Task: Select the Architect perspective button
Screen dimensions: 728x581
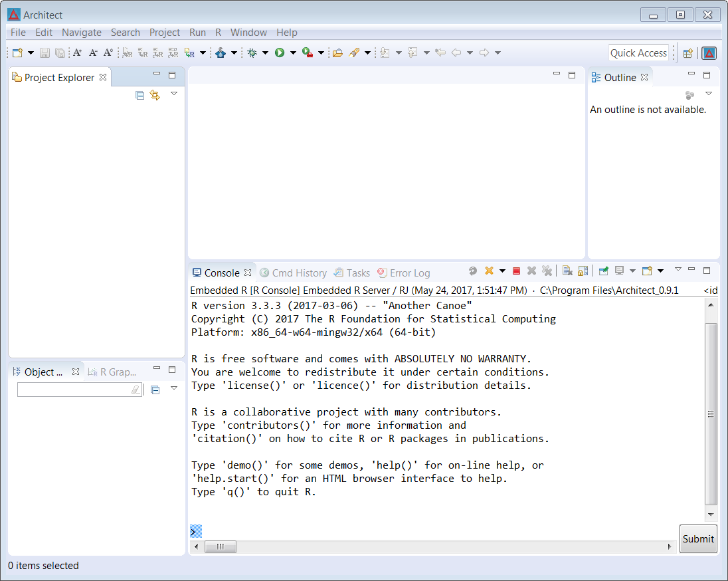Action: [709, 53]
